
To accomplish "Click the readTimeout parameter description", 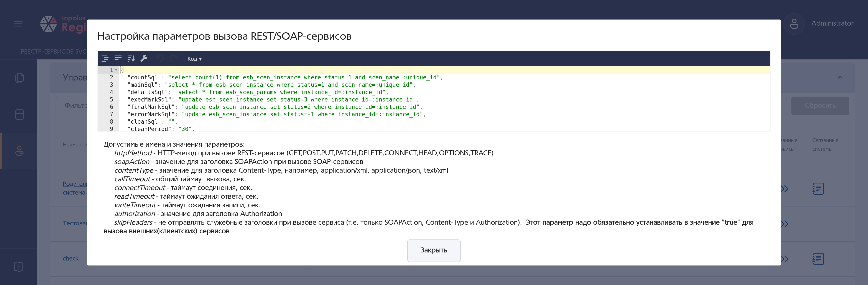I will [x=186, y=197].
